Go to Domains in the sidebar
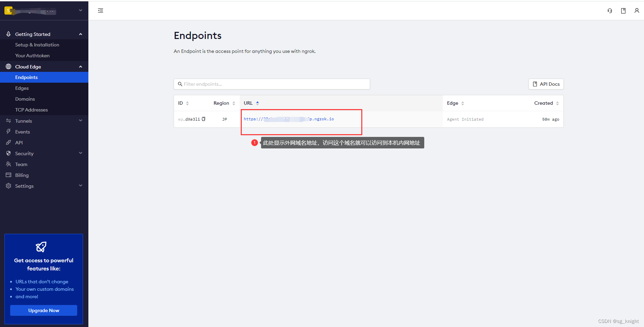The image size is (644, 327). point(25,99)
